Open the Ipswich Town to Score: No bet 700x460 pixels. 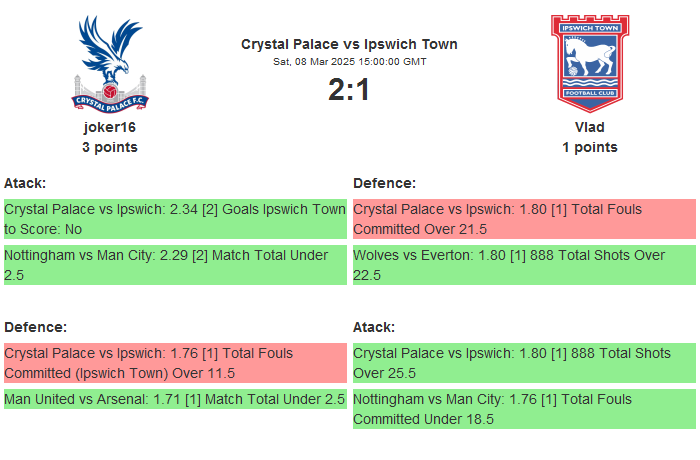pyautogui.click(x=175, y=219)
